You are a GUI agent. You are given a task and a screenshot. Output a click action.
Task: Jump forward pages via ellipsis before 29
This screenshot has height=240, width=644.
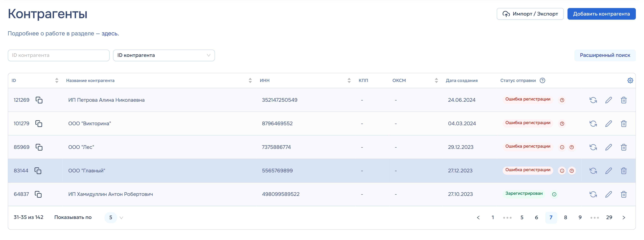(595, 217)
